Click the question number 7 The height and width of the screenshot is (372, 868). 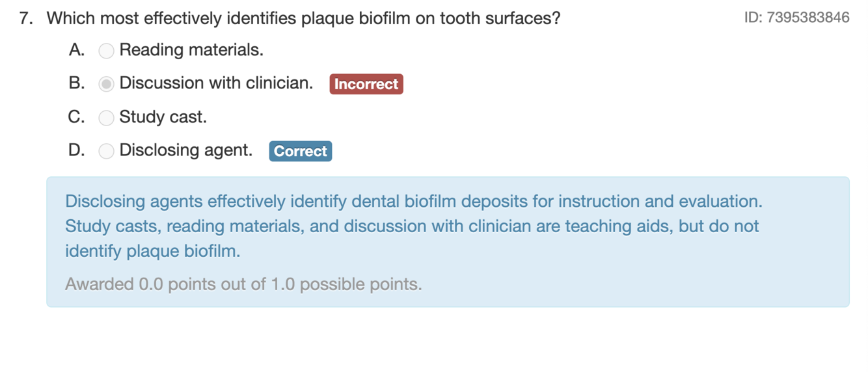point(26,18)
